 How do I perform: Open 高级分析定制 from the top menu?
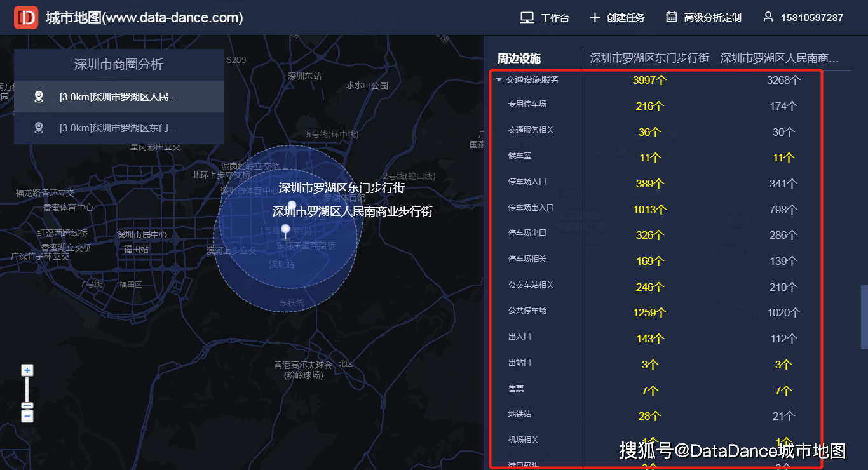712,18
